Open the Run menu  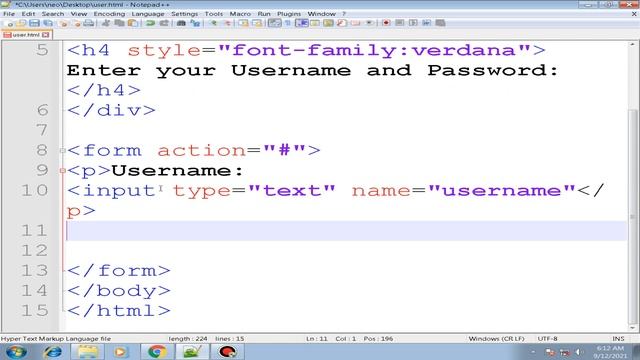[264, 14]
